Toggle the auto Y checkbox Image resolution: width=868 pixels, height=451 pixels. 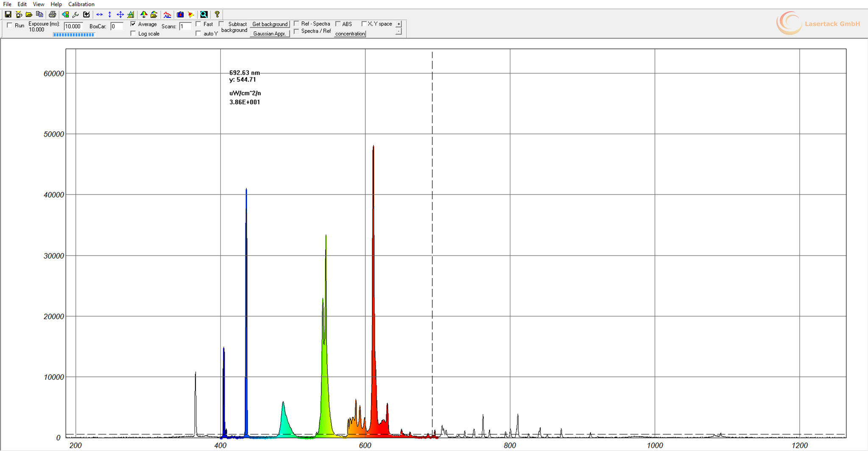tap(198, 33)
